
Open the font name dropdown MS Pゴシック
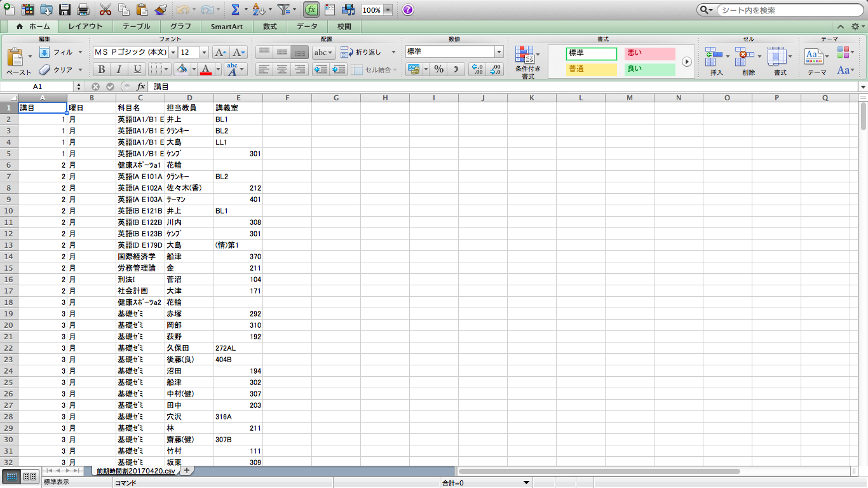click(x=172, y=52)
